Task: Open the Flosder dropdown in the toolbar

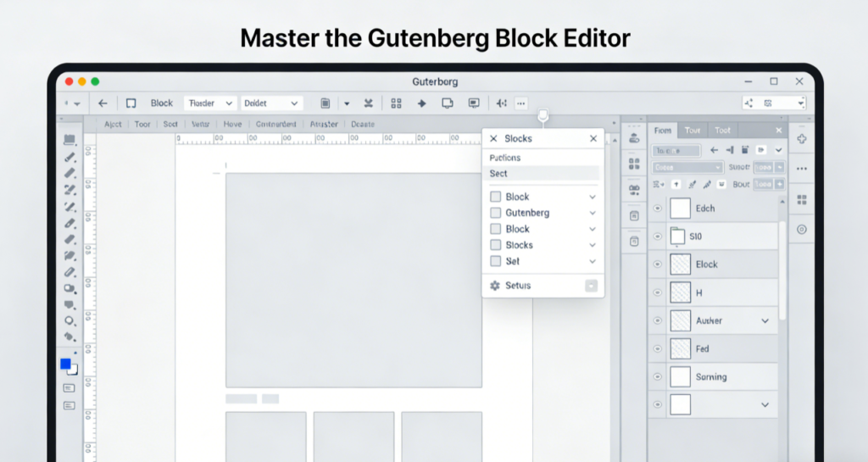Action: coord(209,103)
